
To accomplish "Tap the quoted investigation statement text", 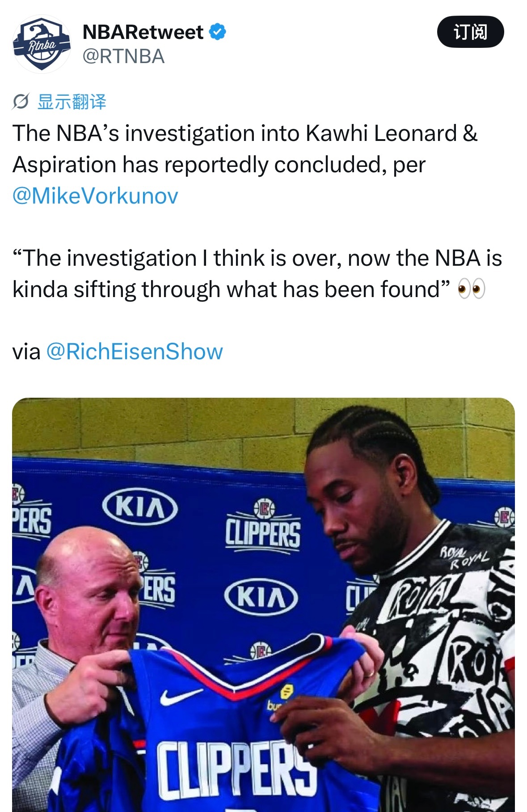I will tap(257, 274).
